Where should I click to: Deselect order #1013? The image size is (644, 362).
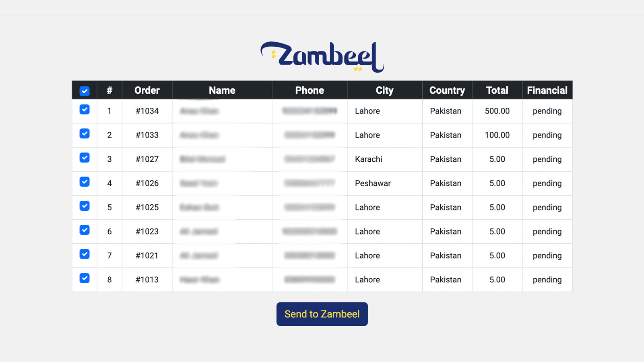pyautogui.click(x=84, y=278)
